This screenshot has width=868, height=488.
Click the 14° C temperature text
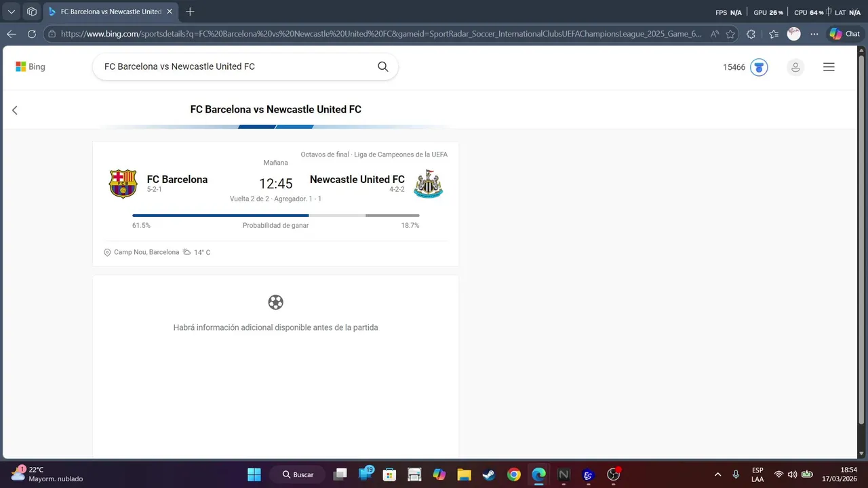click(x=202, y=252)
